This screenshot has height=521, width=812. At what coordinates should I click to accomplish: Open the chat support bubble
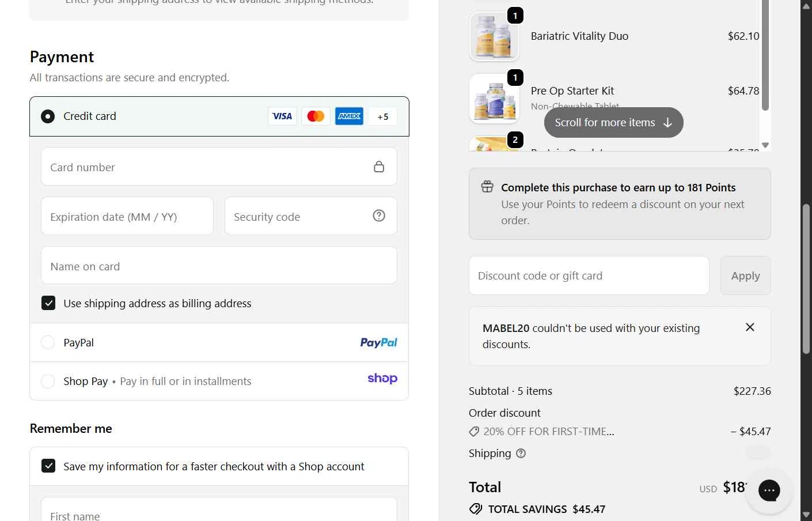(x=769, y=490)
